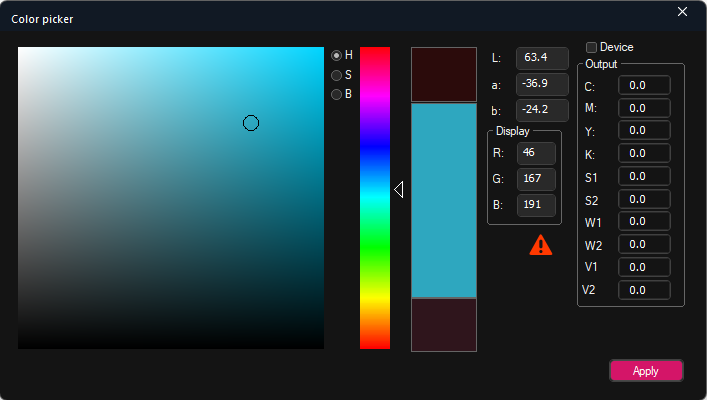This screenshot has width=707, height=400.
Task: Click the Output M value field
Action: 644,108
